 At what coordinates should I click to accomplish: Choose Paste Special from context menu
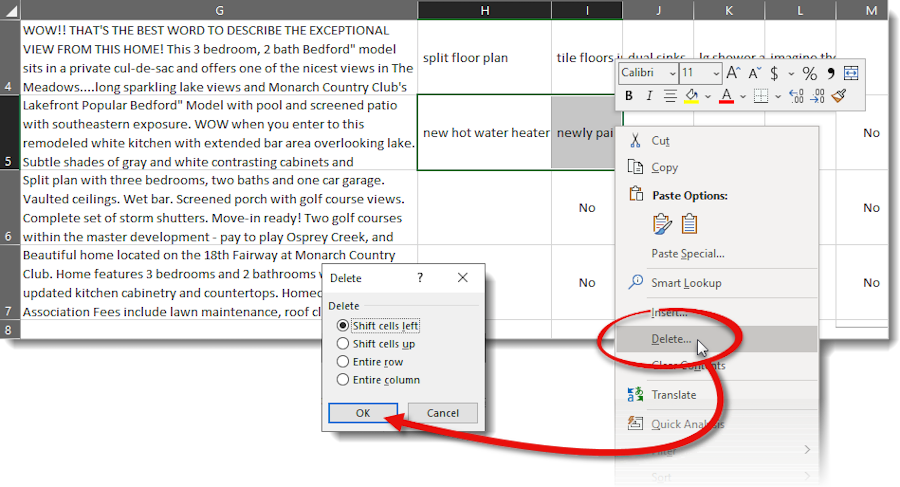(x=717, y=253)
